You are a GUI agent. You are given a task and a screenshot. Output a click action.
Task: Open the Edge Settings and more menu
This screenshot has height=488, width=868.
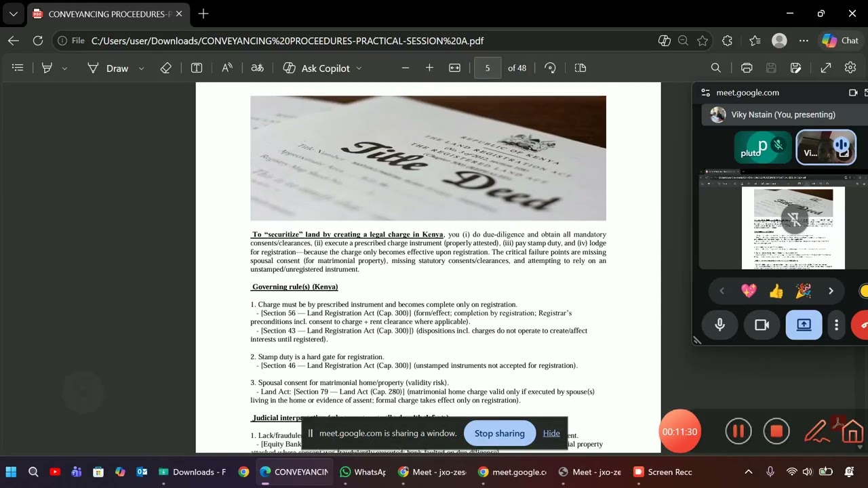tap(804, 41)
